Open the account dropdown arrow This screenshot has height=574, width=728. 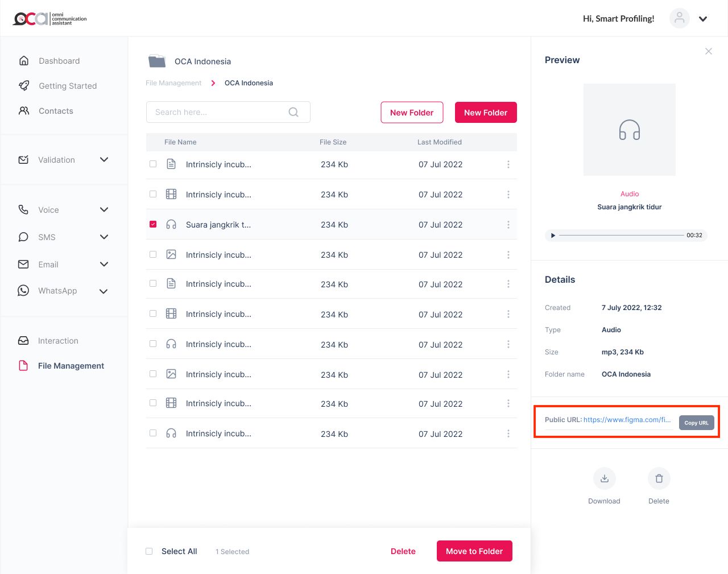point(703,19)
